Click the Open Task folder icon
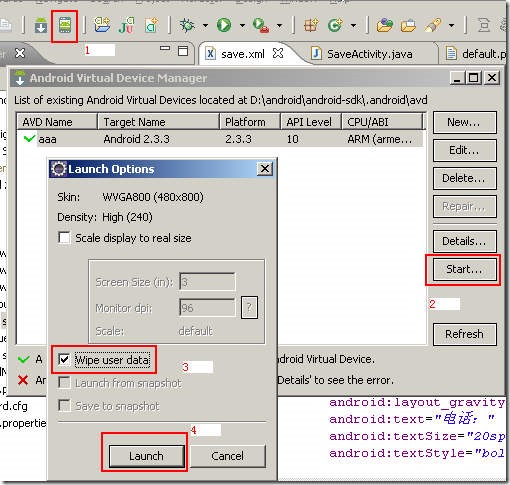Viewport: 510px width, 485px height. click(408, 25)
